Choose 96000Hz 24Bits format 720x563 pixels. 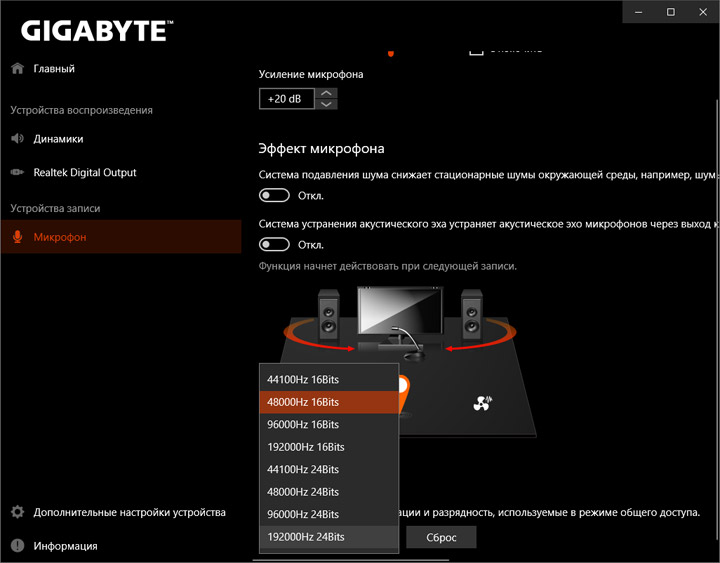[329, 514]
